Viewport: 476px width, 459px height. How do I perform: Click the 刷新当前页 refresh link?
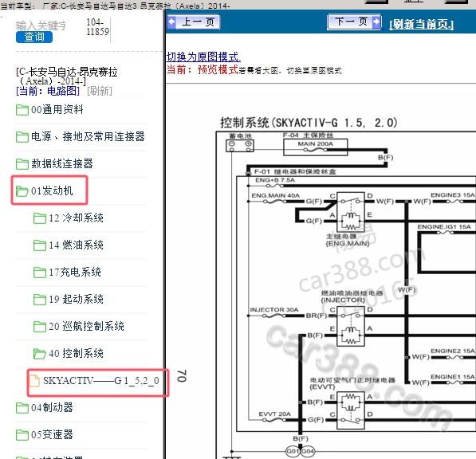point(421,24)
